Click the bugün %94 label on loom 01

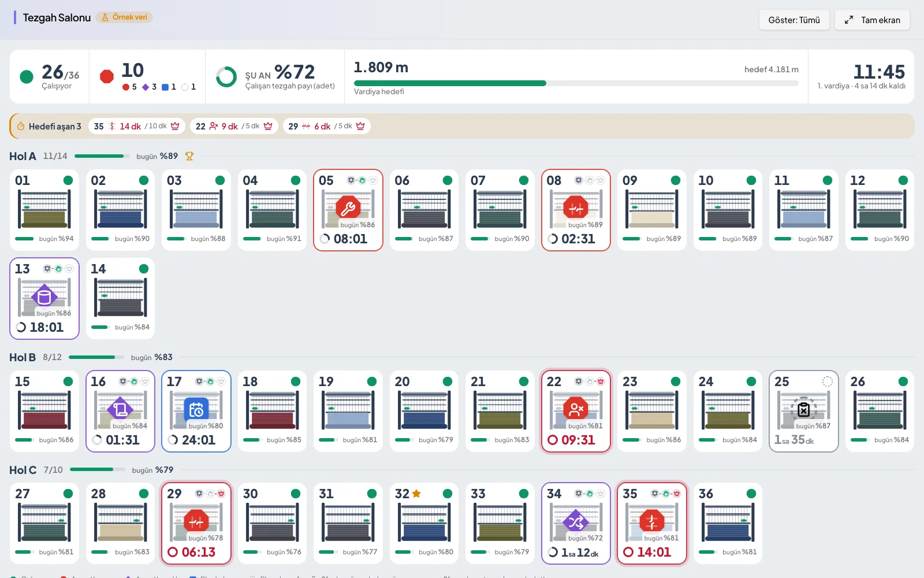pyautogui.click(x=56, y=239)
